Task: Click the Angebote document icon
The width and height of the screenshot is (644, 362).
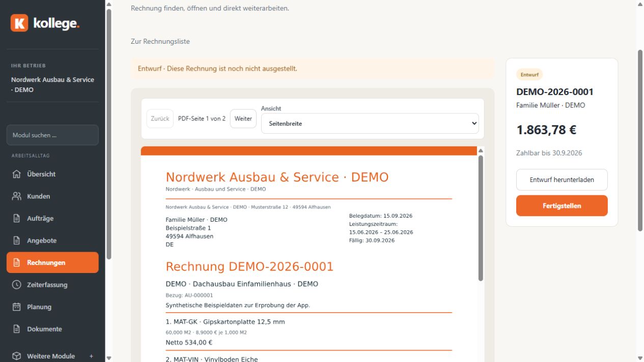Action: [16, 240]
